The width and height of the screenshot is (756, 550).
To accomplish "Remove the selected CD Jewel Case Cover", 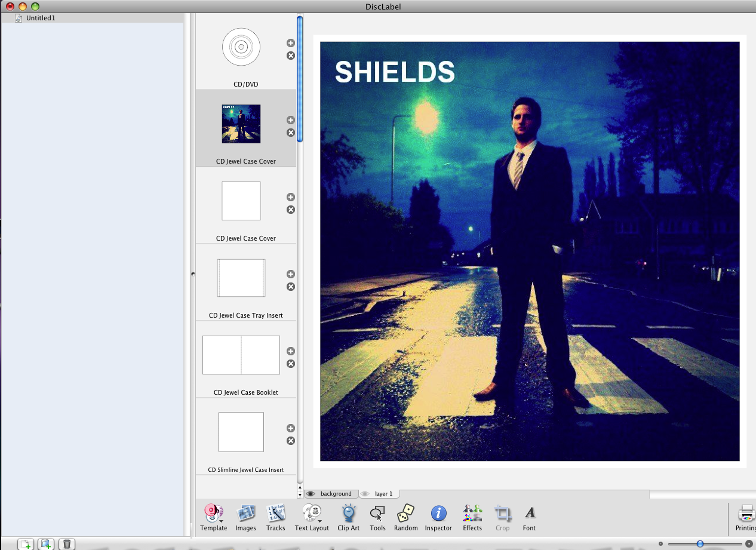I will coord(291,133).
